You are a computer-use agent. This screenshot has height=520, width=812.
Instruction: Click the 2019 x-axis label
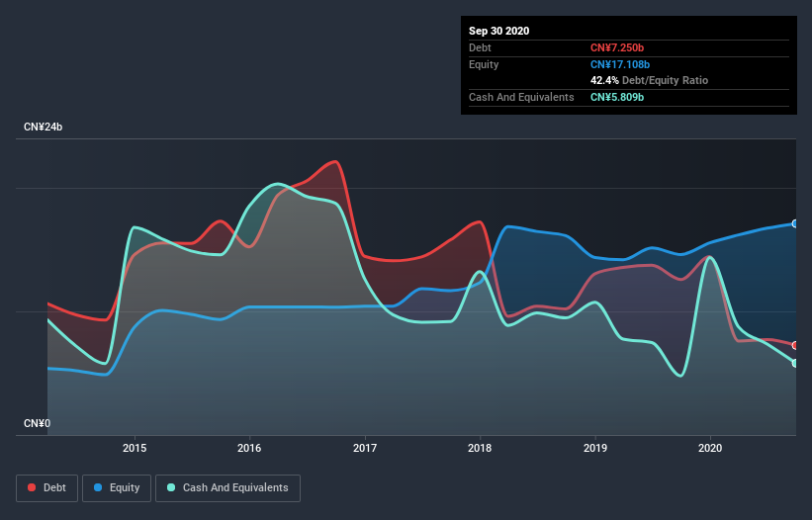pyautogui.click(x=595, y=448)
